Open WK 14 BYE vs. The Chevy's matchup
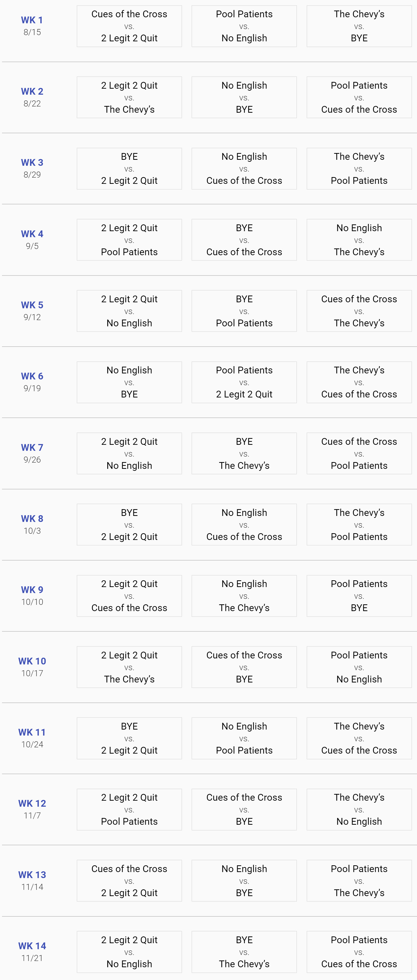Viewport: 417px width, 980px height. click(244, 952)
